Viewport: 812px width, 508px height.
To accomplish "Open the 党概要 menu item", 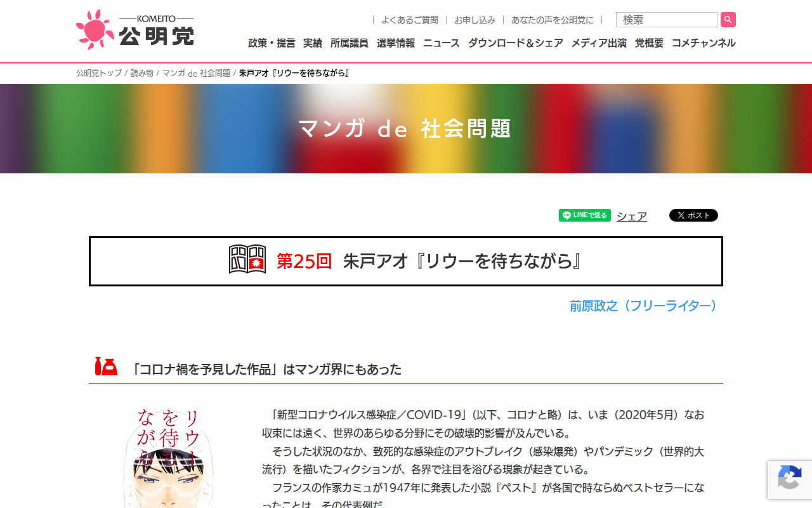I will (x=649, y=43).
